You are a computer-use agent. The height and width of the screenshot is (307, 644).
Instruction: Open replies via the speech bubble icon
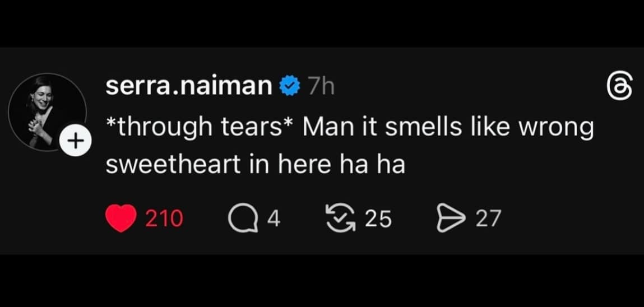click(240, 218)
